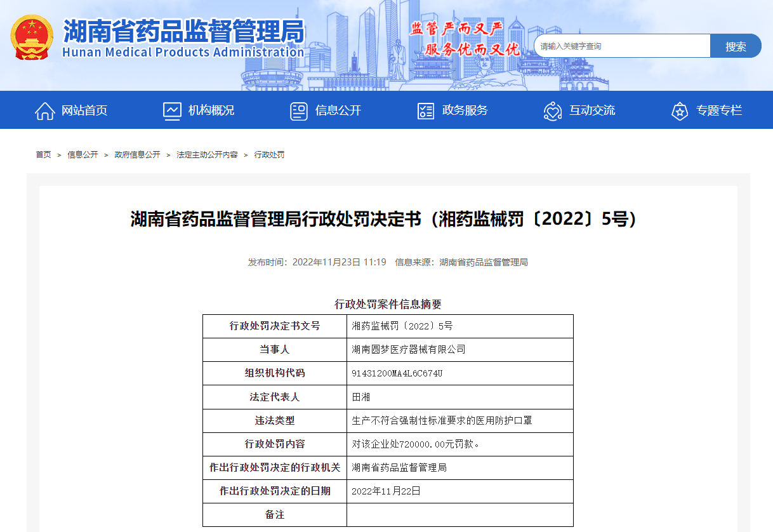
Task: Click the legal representative name 田湘
Action: point(361,397)
